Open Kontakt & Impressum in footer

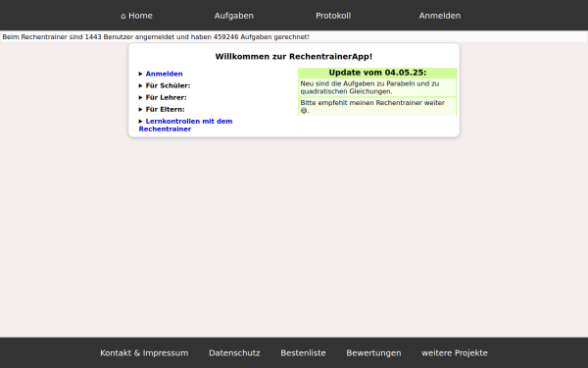click(144, 353)
